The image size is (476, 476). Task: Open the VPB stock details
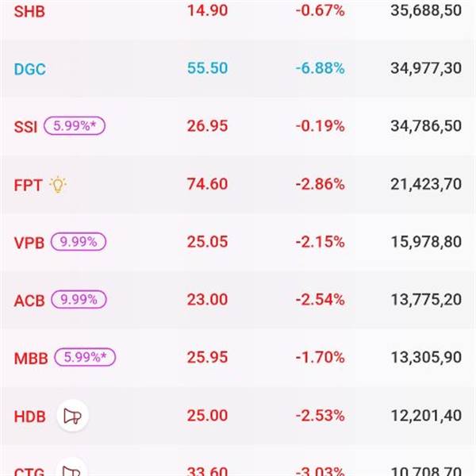coord(29,243)
